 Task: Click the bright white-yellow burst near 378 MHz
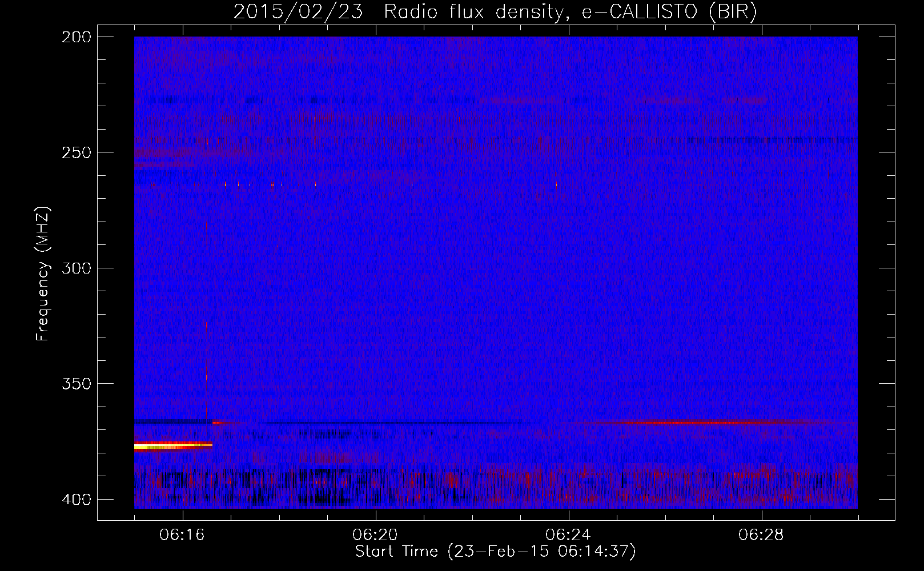pyautogui.click(x=173, y=445)
